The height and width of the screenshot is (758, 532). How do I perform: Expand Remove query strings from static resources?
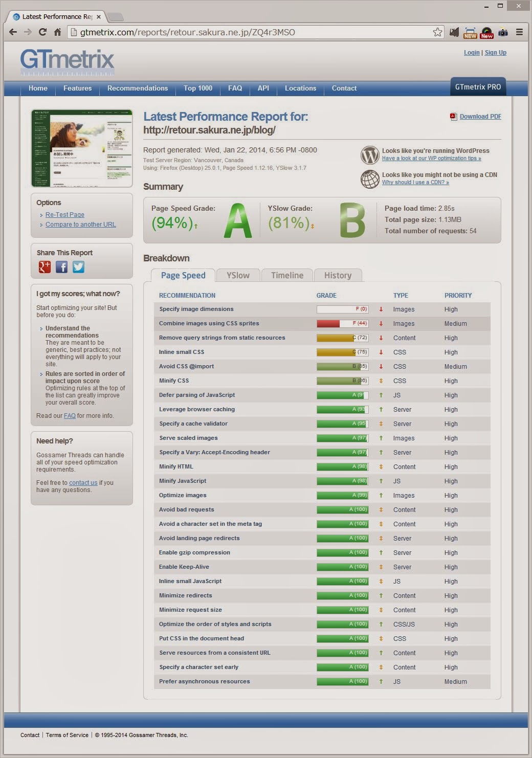coord(322,338)
